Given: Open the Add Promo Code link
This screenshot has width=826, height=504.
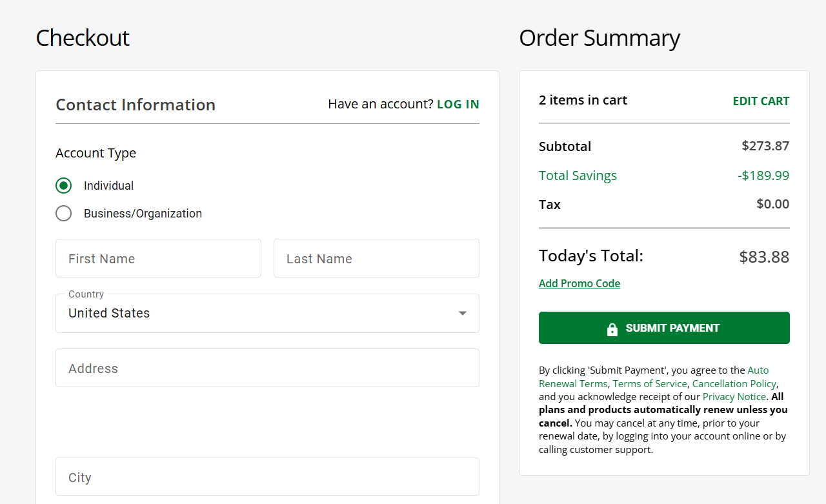Looking at the screenshot, I should (x=579, y=283).
